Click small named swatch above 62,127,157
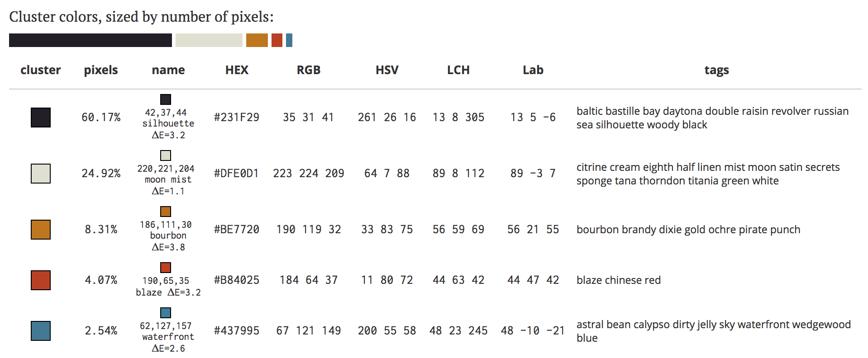Screen dimensions: 868x358 166,313
